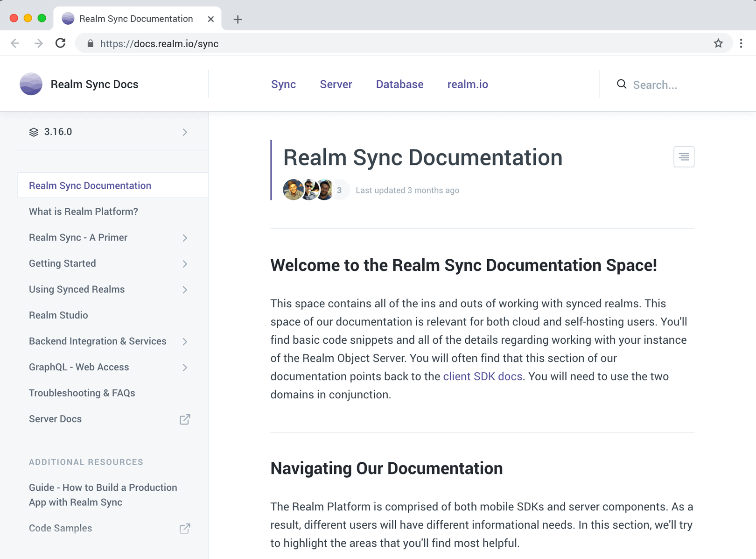This screenshot has height=559, width=756.
Task: Open Realm Sync Documentation sidebar item
Action: point(112,185)
